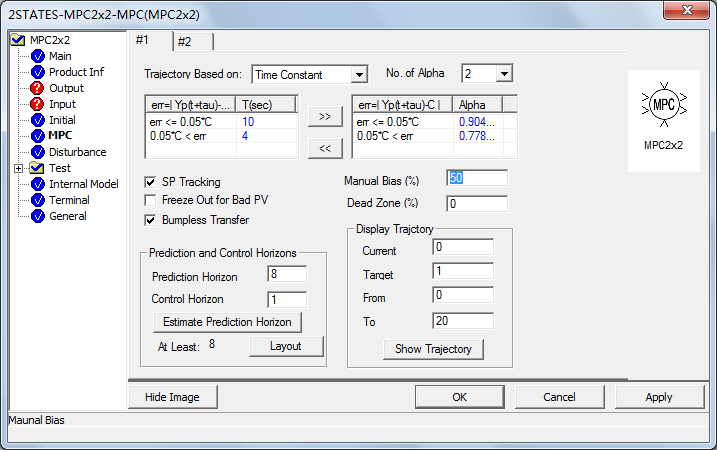Click the T(sec) value 4 cell

pos(266,136)
